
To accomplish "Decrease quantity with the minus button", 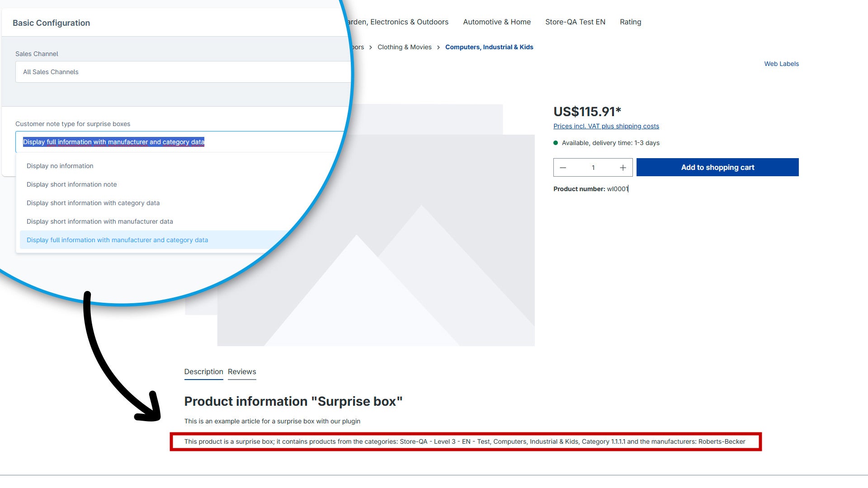I will (x=563, y=168).
